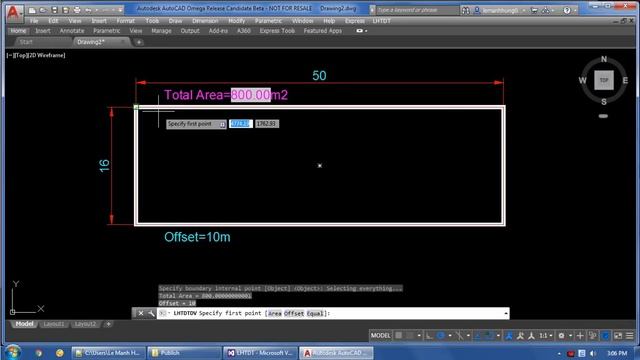Click the search keyword or phrase field
This screenshot has height=360, width=640.
(416, 10)
